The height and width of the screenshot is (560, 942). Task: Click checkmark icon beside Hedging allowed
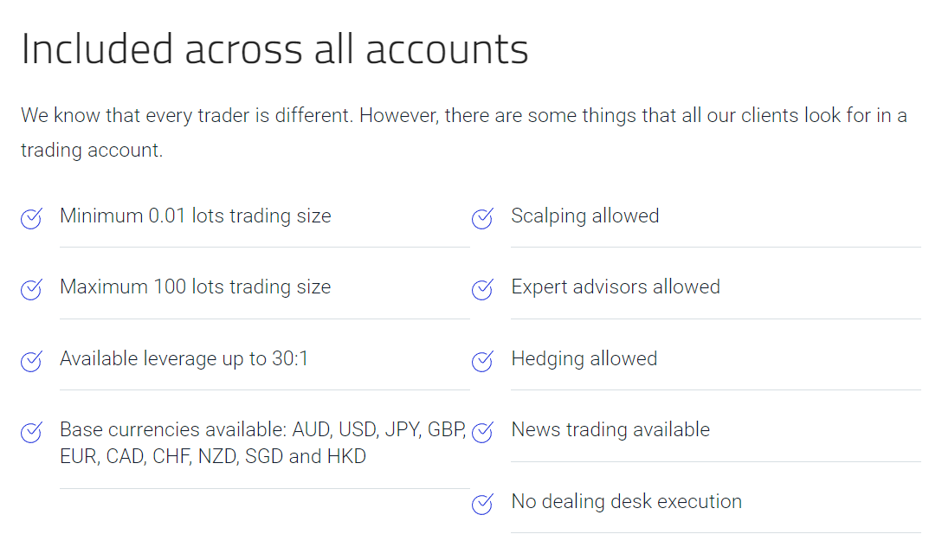482,361
